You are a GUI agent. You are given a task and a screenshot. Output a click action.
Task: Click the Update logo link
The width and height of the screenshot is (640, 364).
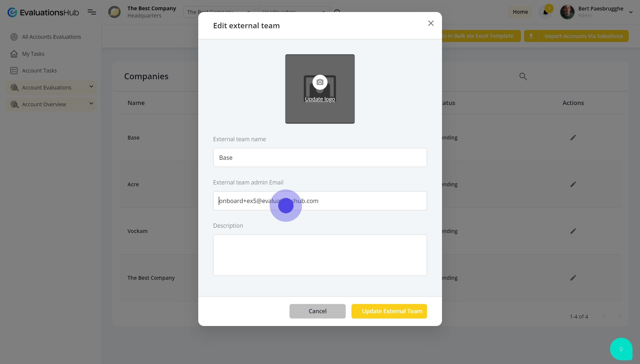point(320,99)
